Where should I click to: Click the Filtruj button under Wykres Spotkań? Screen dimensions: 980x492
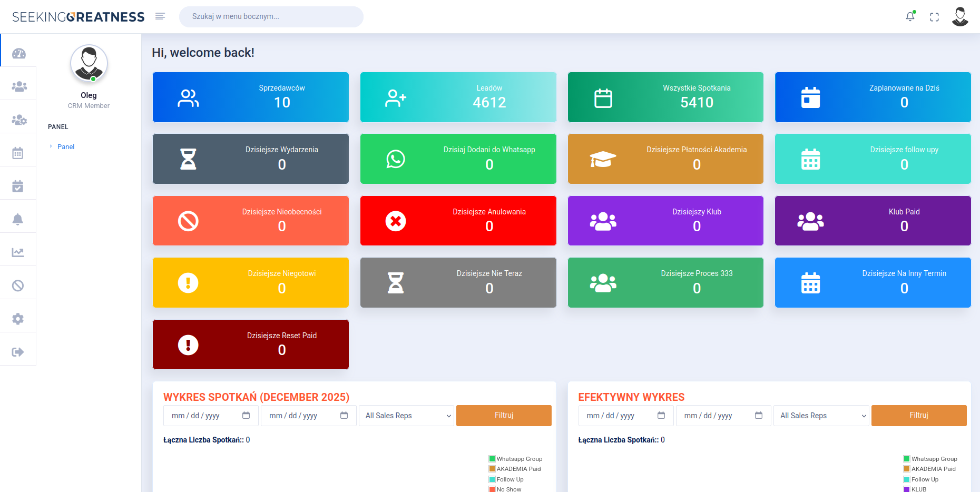pyautogui.click(x=503, y=416)
